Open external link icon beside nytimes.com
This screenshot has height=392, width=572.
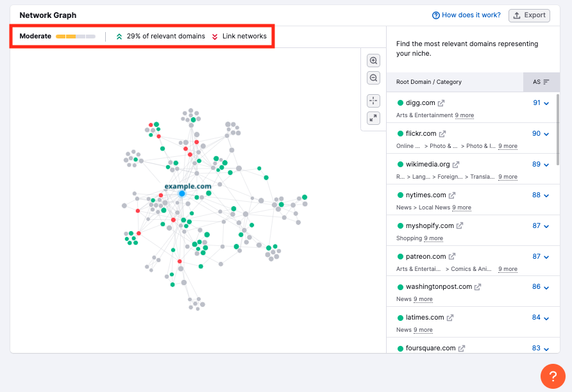coord(452,195)
